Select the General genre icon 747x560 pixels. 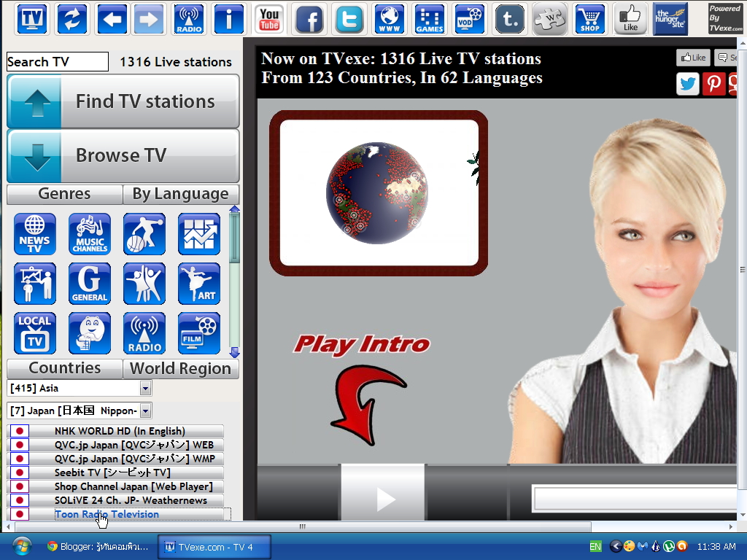(x=90, y=284)
